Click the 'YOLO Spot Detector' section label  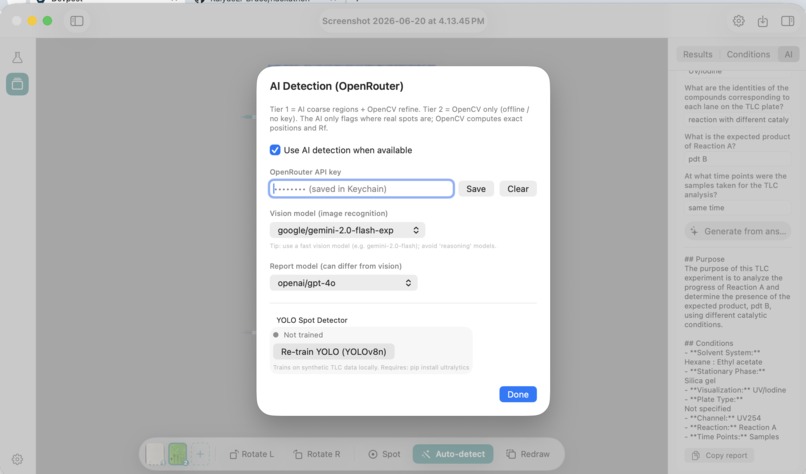[312, 320]
